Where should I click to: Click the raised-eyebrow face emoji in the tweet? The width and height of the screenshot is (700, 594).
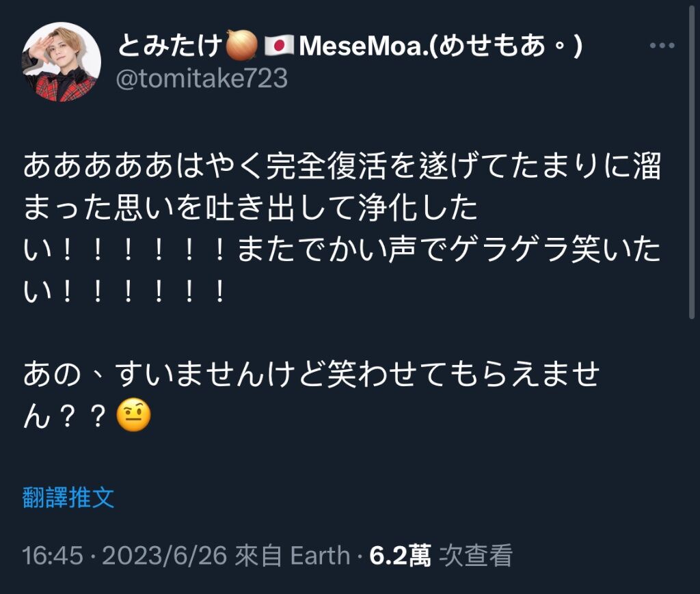click(x=133, y=416)
